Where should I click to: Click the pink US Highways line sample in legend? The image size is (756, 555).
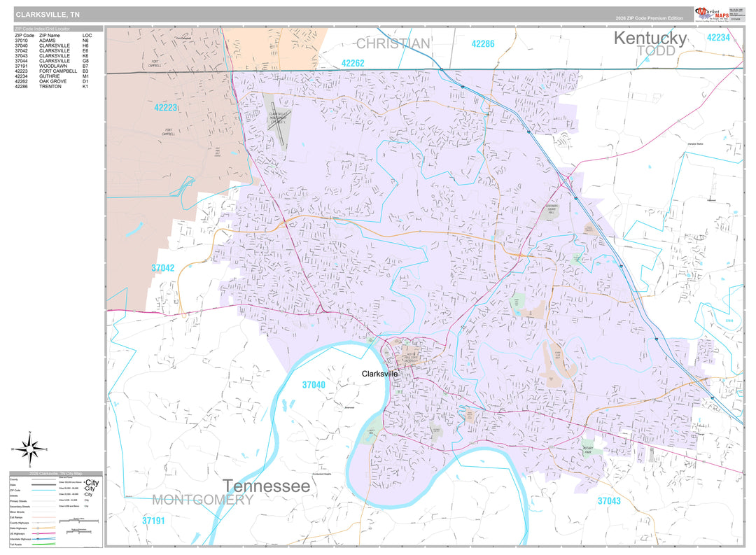coord(44,533)
